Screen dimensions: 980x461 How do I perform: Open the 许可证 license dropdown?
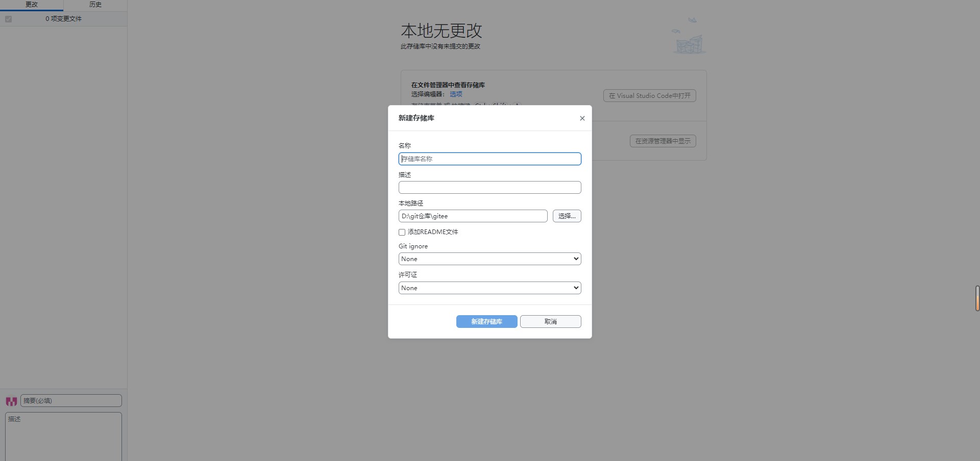[x=488, y=288]
